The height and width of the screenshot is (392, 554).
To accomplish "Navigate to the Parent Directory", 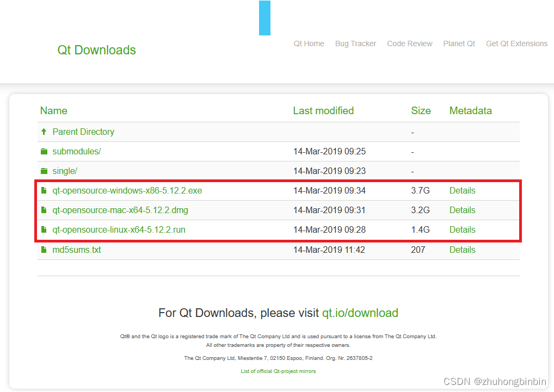I will tap(83, 132).
